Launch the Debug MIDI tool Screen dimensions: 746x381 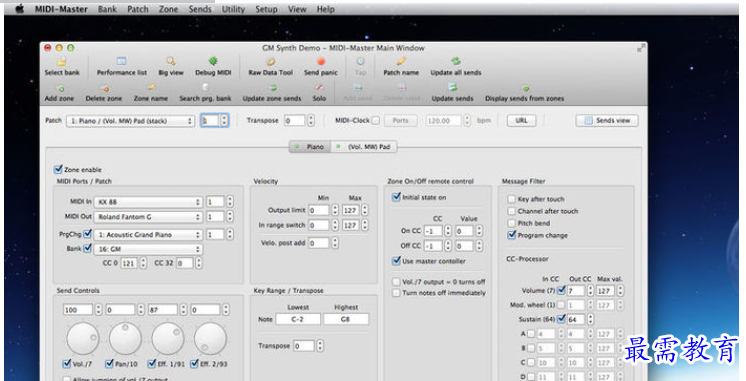[x=213, y=61]
